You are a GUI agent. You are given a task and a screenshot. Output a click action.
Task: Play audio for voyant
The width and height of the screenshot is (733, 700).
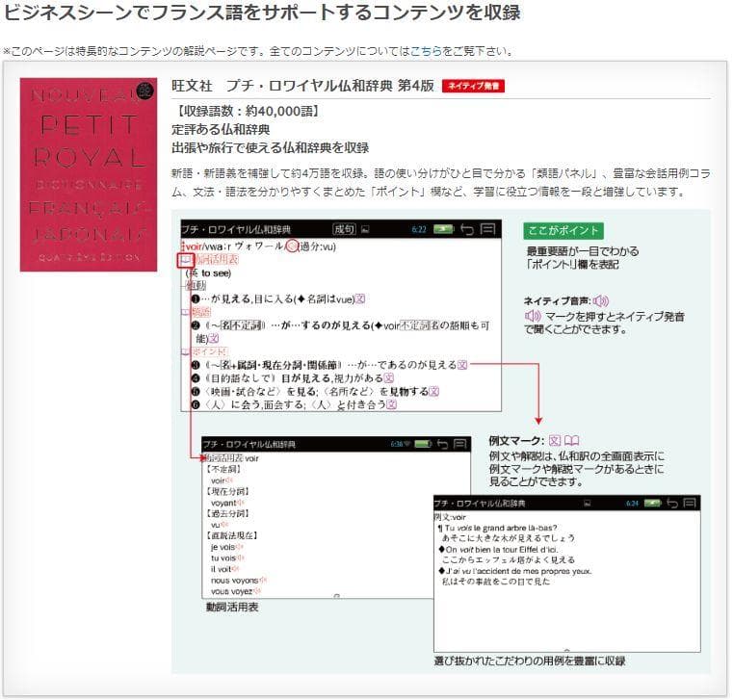click(x=240, y=503)
